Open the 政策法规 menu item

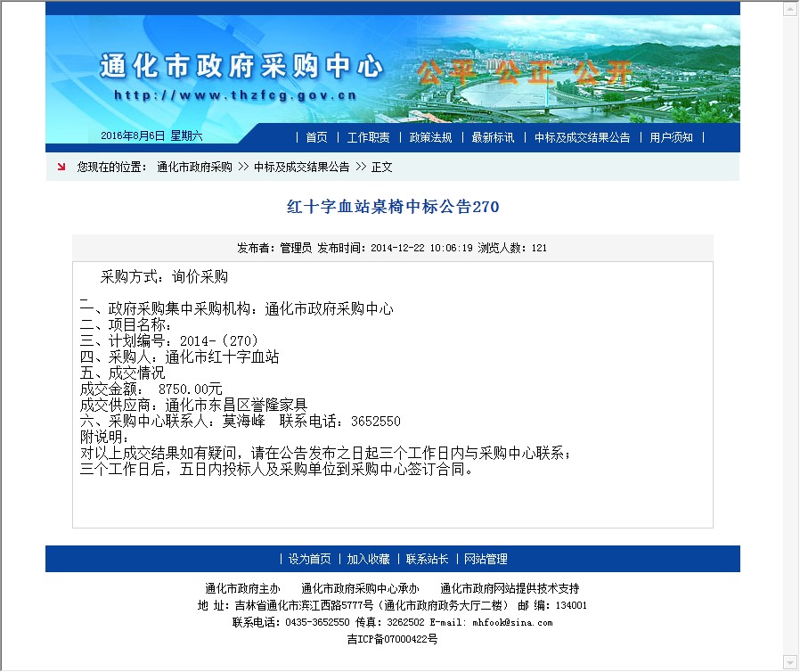point(430,137)
